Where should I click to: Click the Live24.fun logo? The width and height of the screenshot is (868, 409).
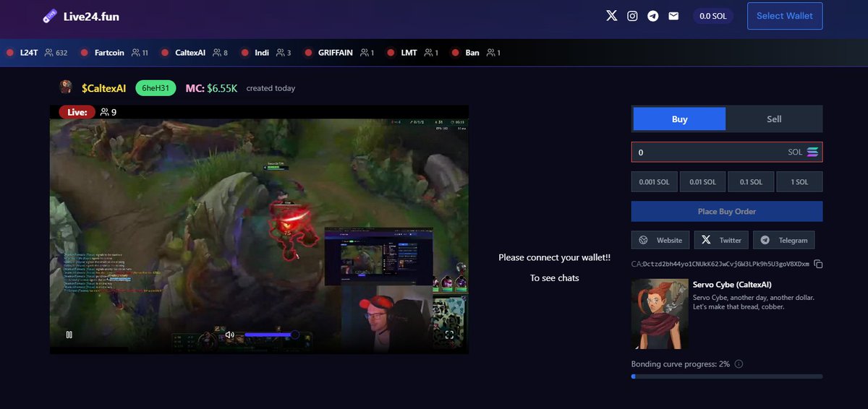pyautogui.click(x=81, y=15)
